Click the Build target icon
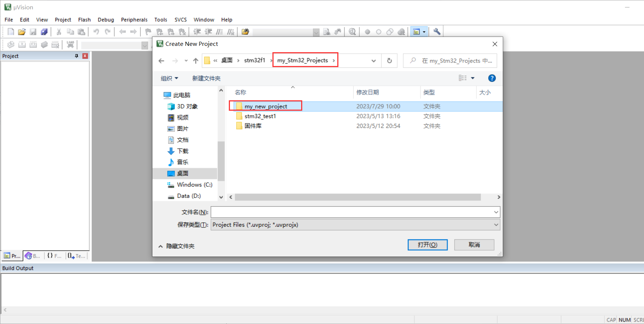Image resolution: width=644 pixels, height=324 pixels. (22, 45)
